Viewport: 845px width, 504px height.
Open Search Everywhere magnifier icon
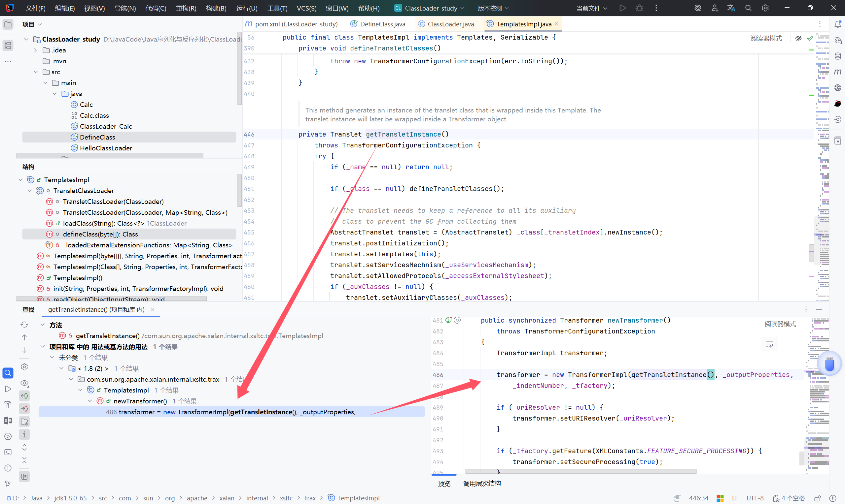[x=748, y=8]
